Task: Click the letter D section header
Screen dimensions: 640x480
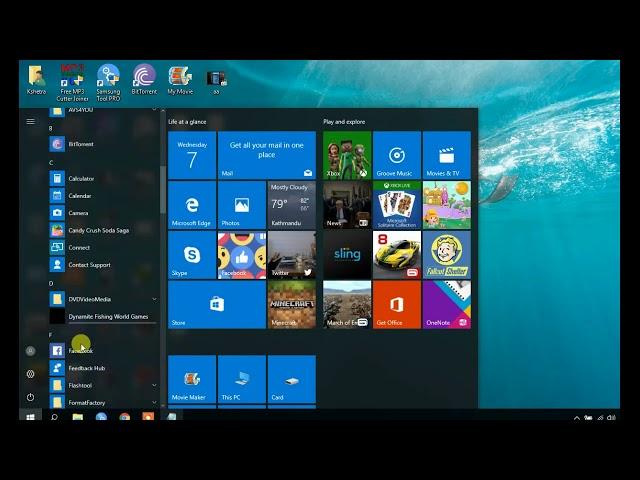Action: (51, 283)
